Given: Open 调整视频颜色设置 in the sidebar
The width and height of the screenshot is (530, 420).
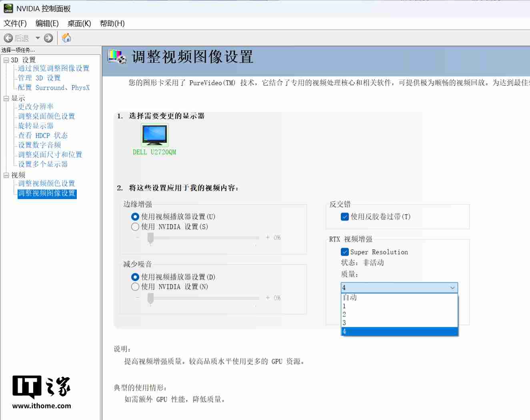Looking at the screenshot, I should (x=46, y=183).
